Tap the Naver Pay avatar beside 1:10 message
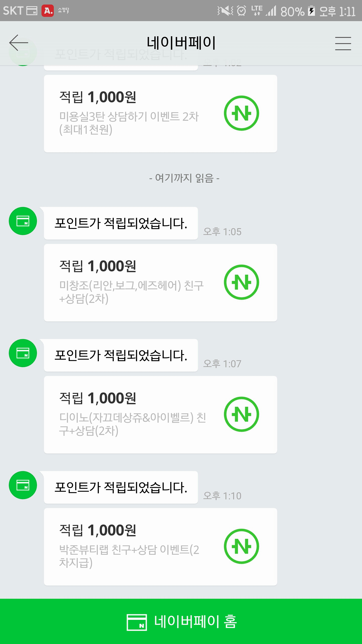 coord(23,485)
